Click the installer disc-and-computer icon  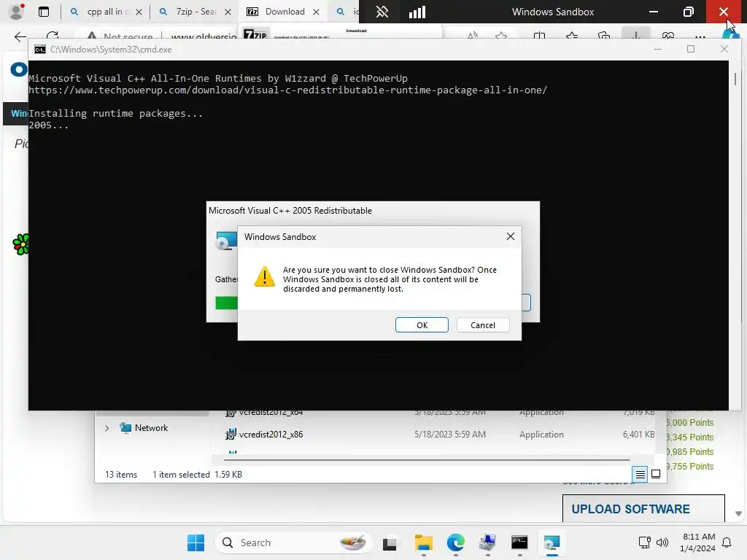226,241
